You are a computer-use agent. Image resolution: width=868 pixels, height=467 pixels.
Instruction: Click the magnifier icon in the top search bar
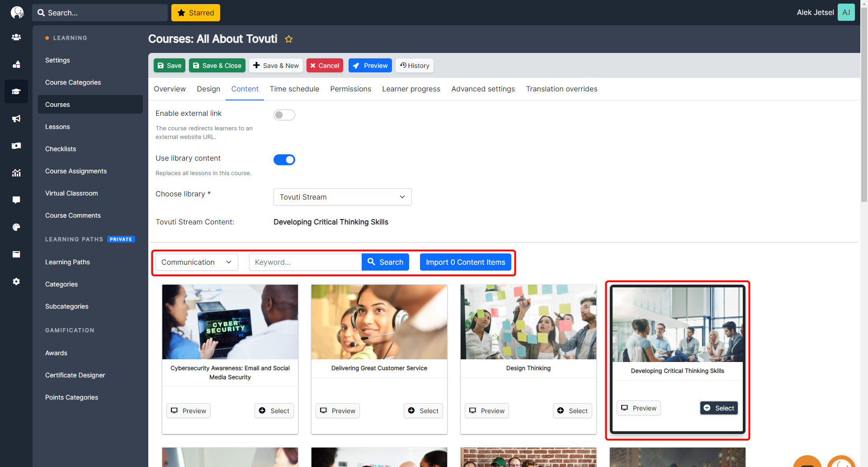(x=41, y=13)
